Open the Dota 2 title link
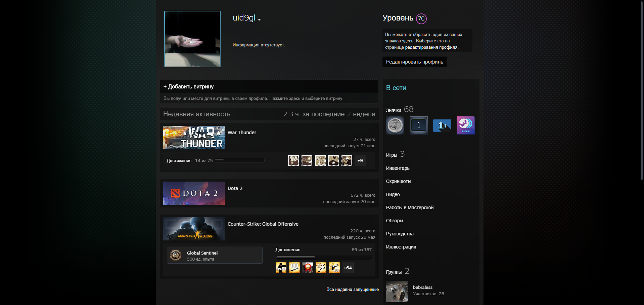Screen dimensions: 644x305 [x=235, y=188]
